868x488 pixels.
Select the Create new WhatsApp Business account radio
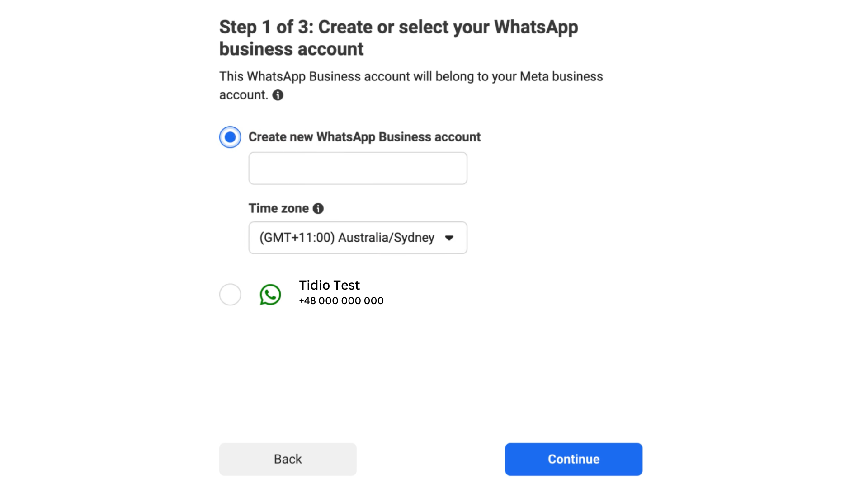click(x=230, y=137)
